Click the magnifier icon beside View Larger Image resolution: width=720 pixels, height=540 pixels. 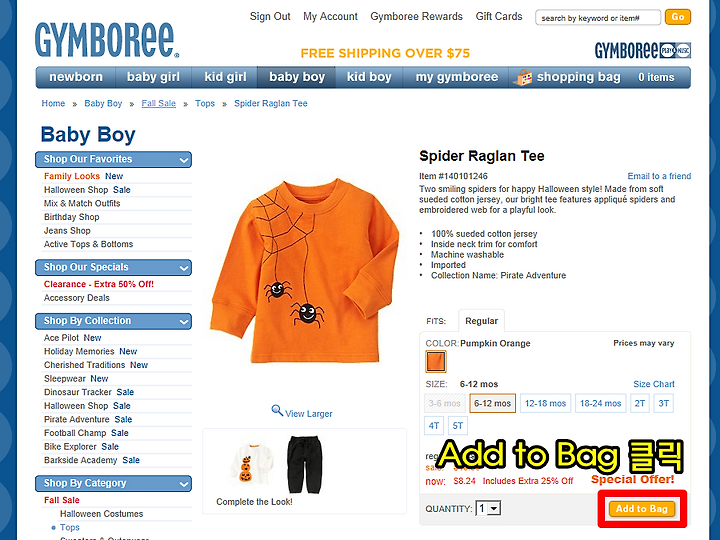coord(277,411)
